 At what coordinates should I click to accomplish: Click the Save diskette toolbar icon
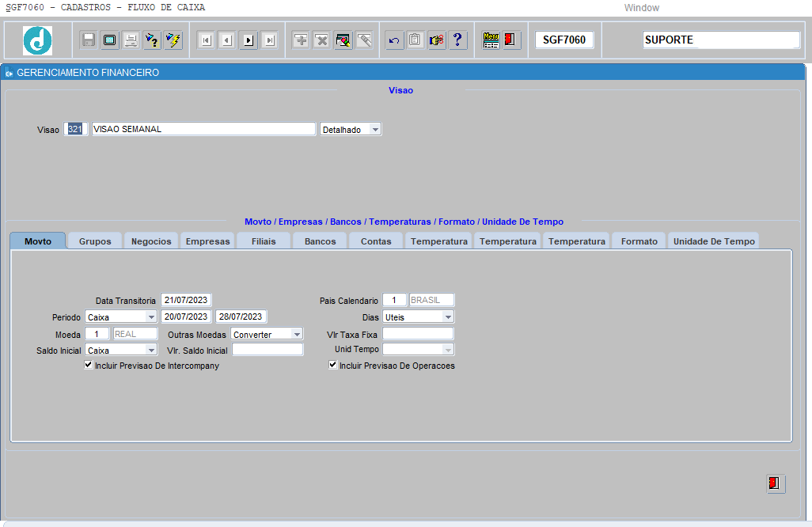point(89,40)
